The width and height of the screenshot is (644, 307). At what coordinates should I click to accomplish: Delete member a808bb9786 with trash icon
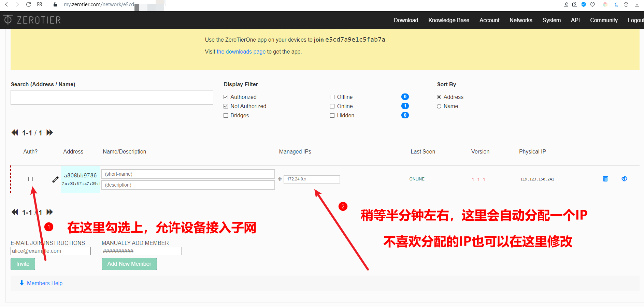point(605,179)
